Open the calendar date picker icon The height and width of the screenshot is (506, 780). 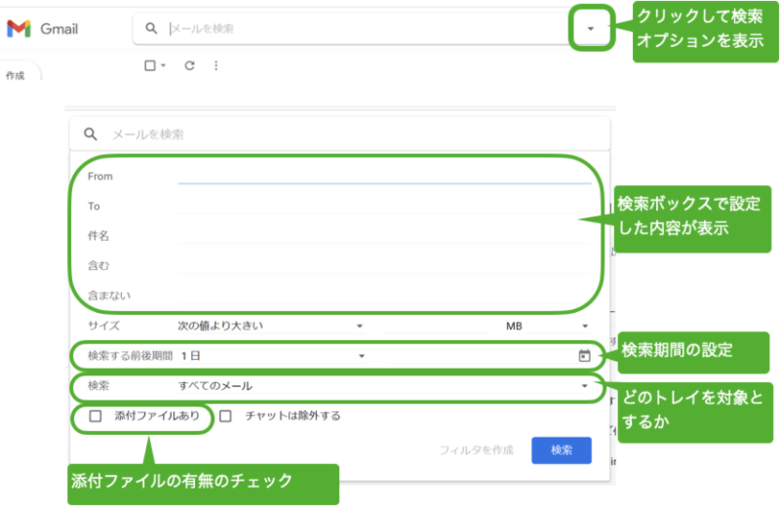(584, 355)
